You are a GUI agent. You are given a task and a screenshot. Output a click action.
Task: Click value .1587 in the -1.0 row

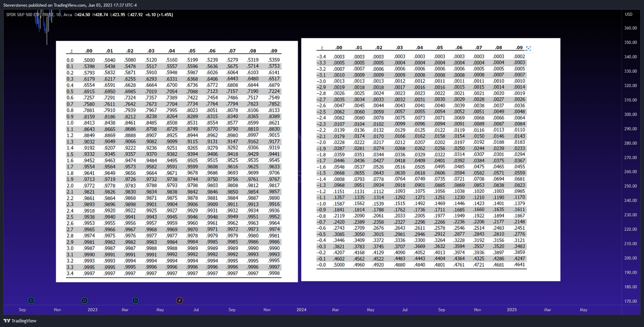(339, 204)
